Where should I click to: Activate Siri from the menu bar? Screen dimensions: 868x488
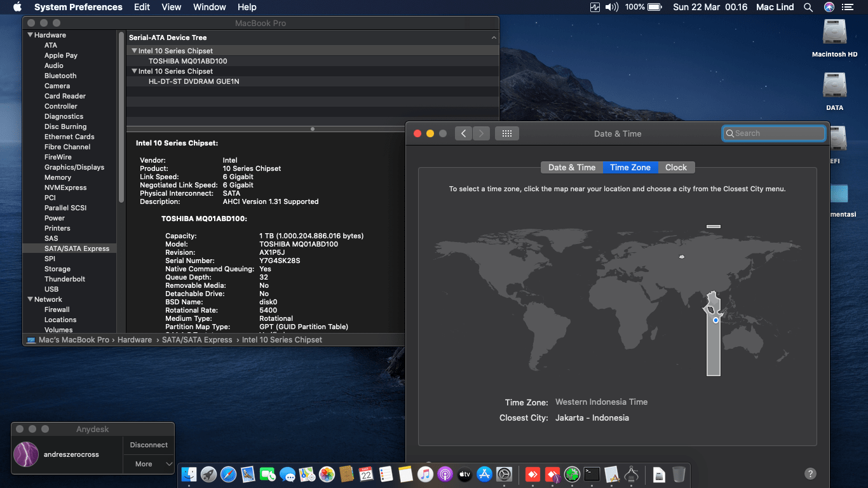[x=829, y=7]
